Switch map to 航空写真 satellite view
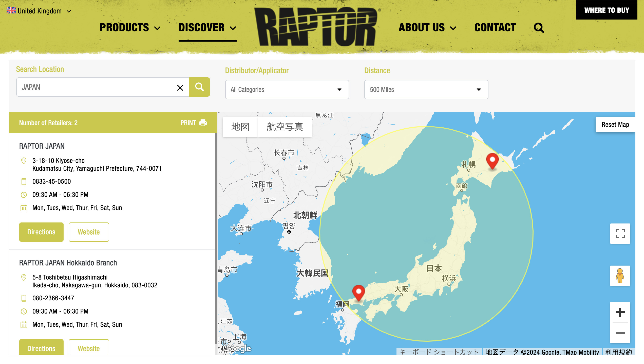Screen dimensions: 644x364 pyautogui.click(x=285, y=127)
